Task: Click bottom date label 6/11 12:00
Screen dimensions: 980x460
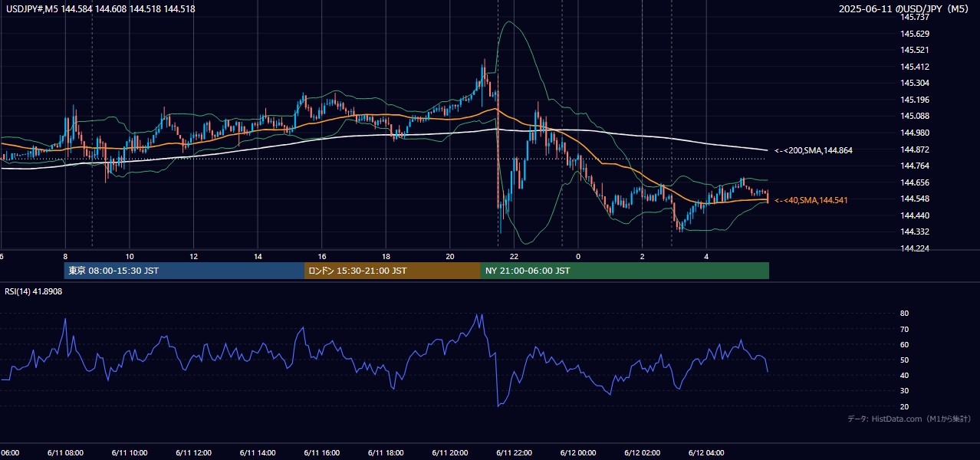Action: (193, 452)
